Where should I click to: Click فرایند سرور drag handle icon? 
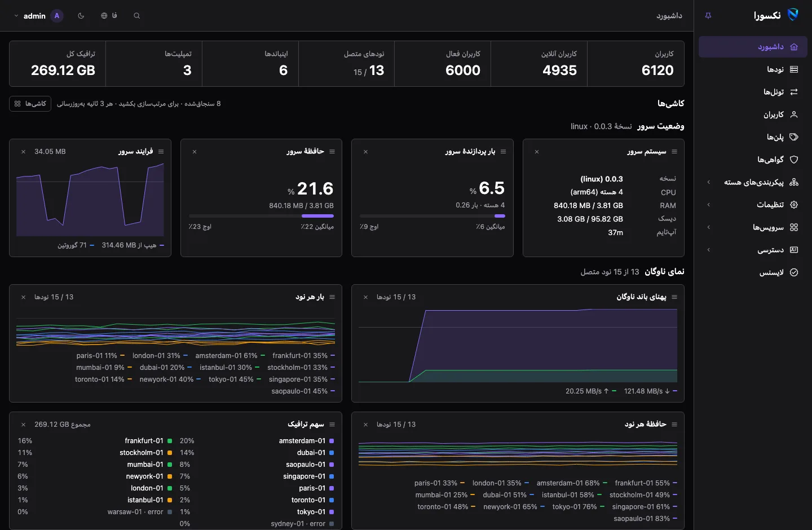point(161,152)
